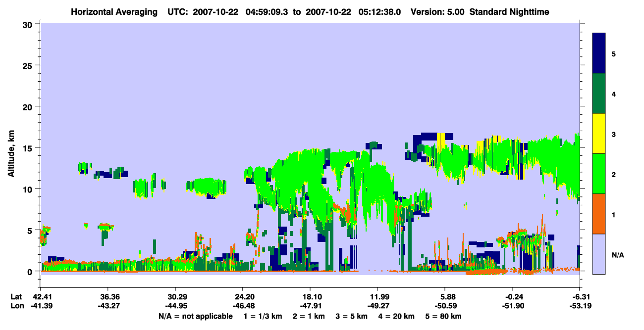Click the longitude value '-51.90'
Screen dimensions: 644x330
tap(512, 306)
